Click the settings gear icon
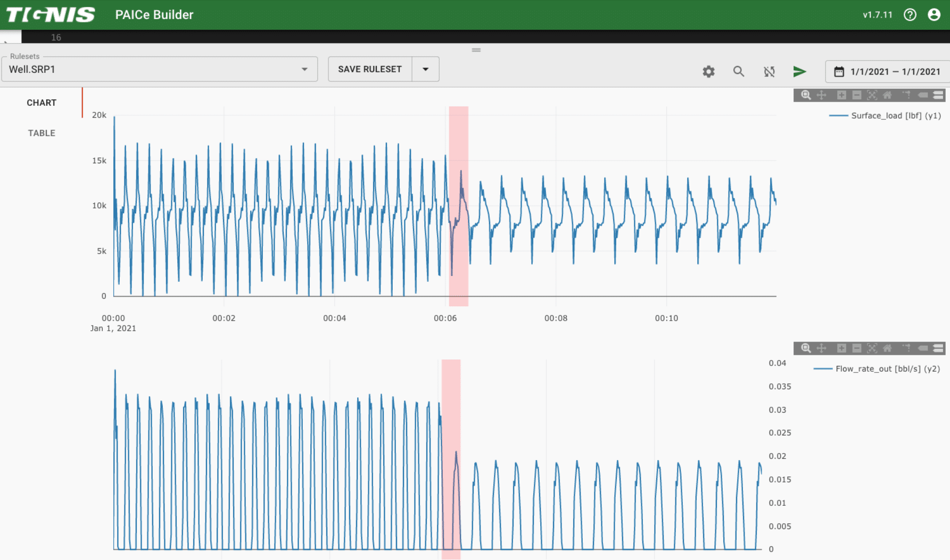The width and height of the screenshot is (950, 560). click(x=708, y=71)
